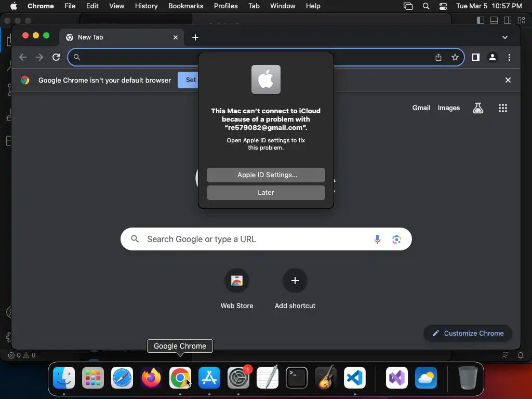Open VS Code notifications bell
532x399 pixels.
521,355
